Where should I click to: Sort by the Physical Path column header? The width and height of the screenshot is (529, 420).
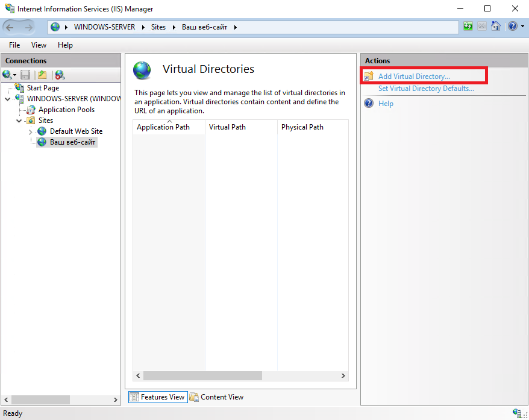pos(313,127)
